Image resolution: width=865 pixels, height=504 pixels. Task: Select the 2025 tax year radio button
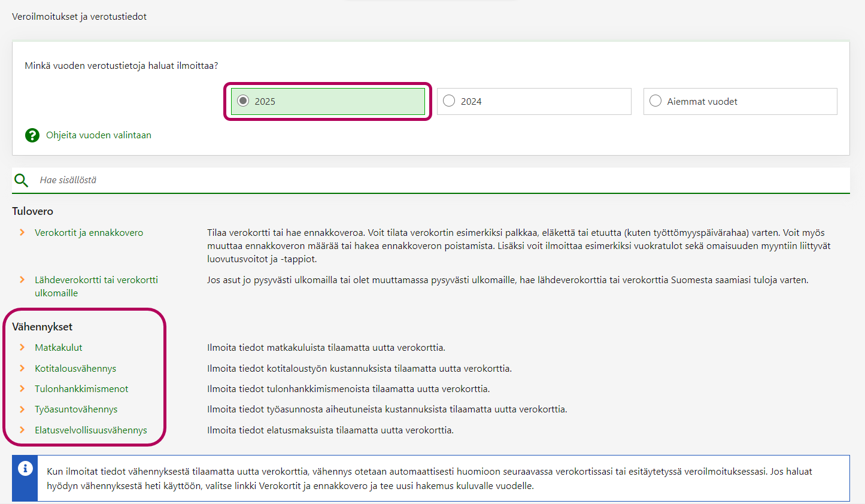click(243, 101)
